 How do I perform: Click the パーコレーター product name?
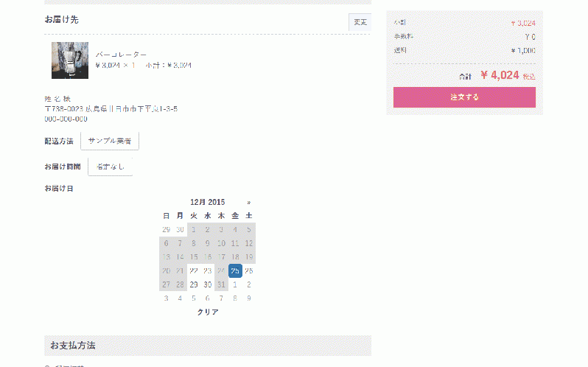pyautogui.click(x=121, y=55)
